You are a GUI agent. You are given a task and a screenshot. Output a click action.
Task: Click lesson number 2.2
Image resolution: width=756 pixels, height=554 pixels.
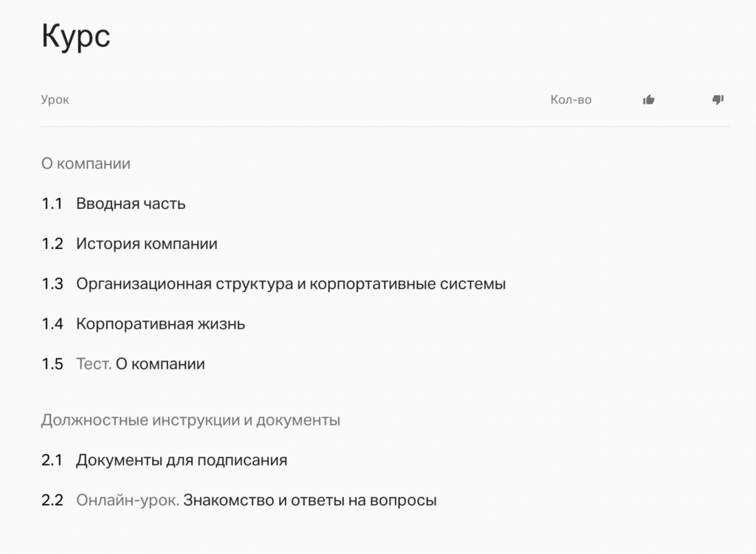point(52,500)
